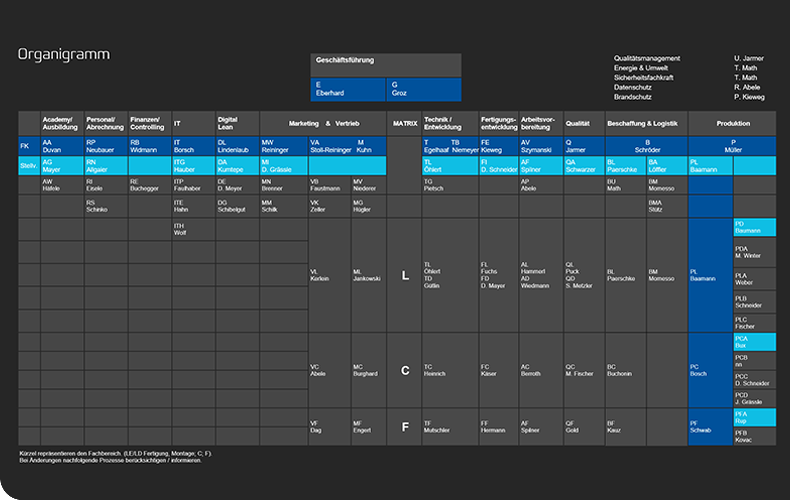This screenshot has height=500, width=790.
Task: Click the 'Beschaffung & Logistik' column header
Action: click(646, 123)
